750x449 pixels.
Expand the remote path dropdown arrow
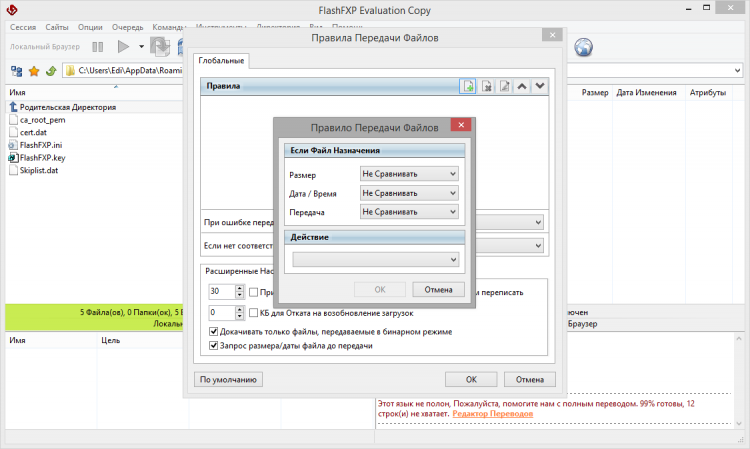click(x=737, y=71)
